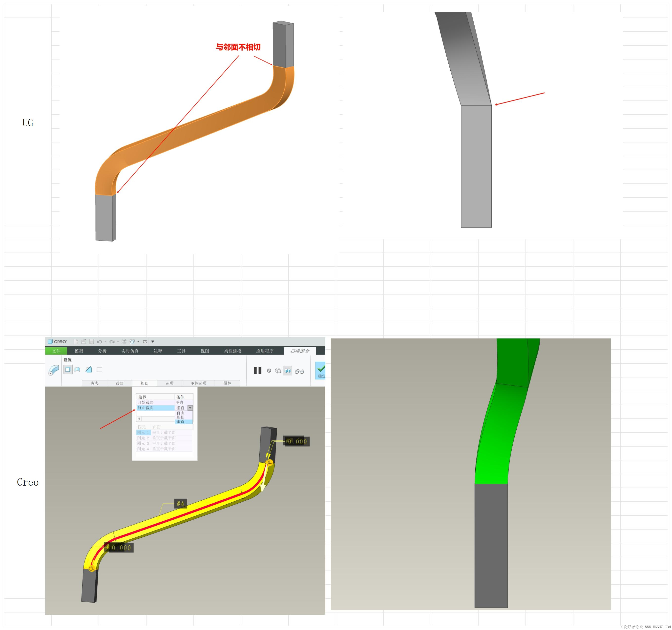
Task: Open the green 文件 menu button
Action: (x=56, y=351)
